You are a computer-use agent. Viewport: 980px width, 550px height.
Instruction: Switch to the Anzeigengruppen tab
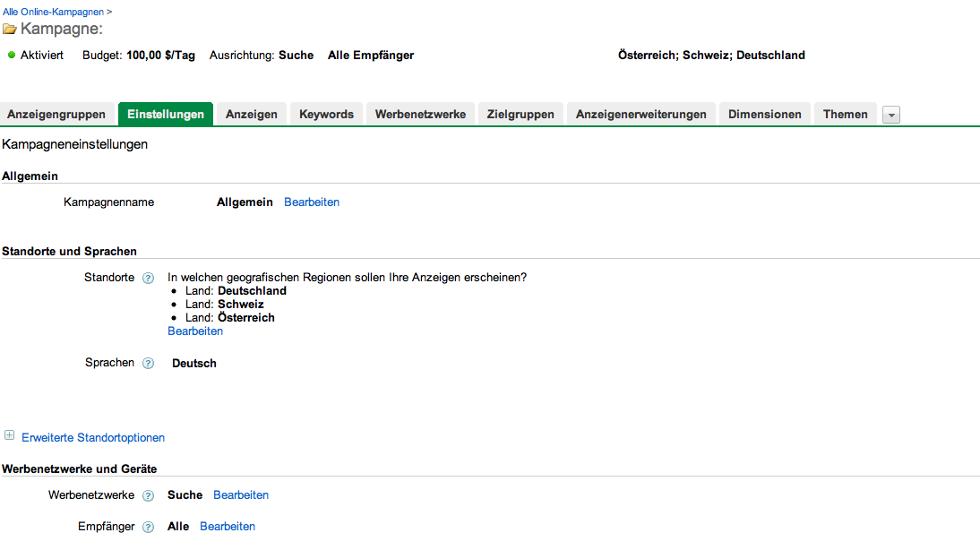tap(56, 115)
